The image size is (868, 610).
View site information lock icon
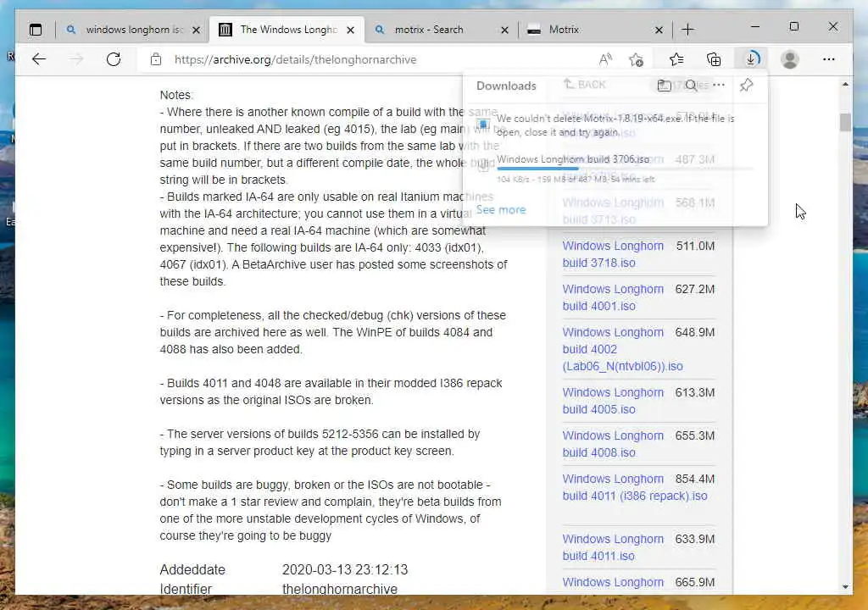156,59
